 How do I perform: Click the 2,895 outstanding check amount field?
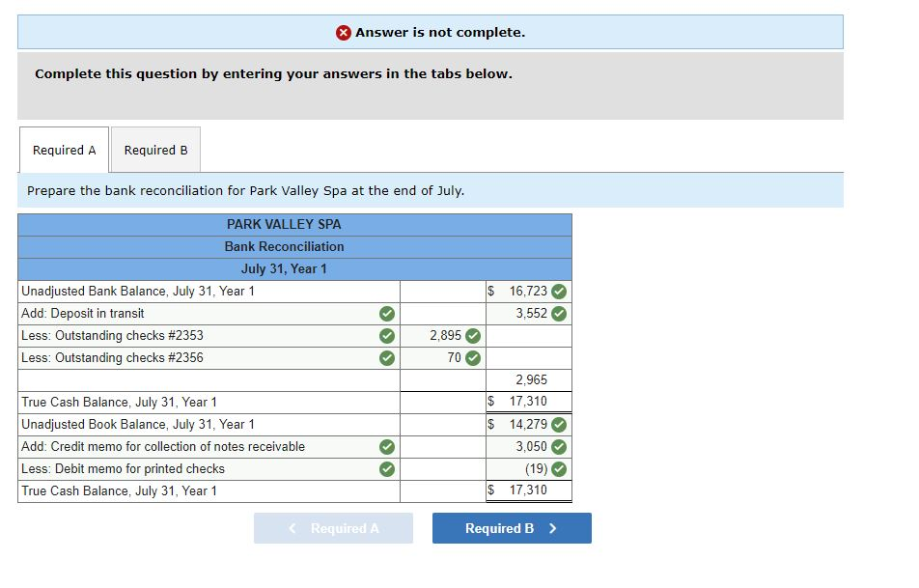point(443,336)
